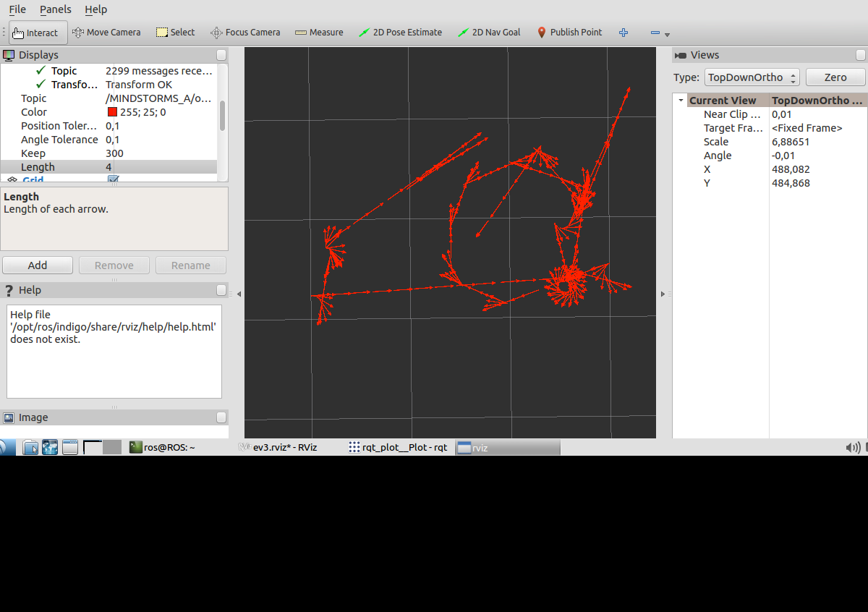Click the Grid display icon

point(12,179)
